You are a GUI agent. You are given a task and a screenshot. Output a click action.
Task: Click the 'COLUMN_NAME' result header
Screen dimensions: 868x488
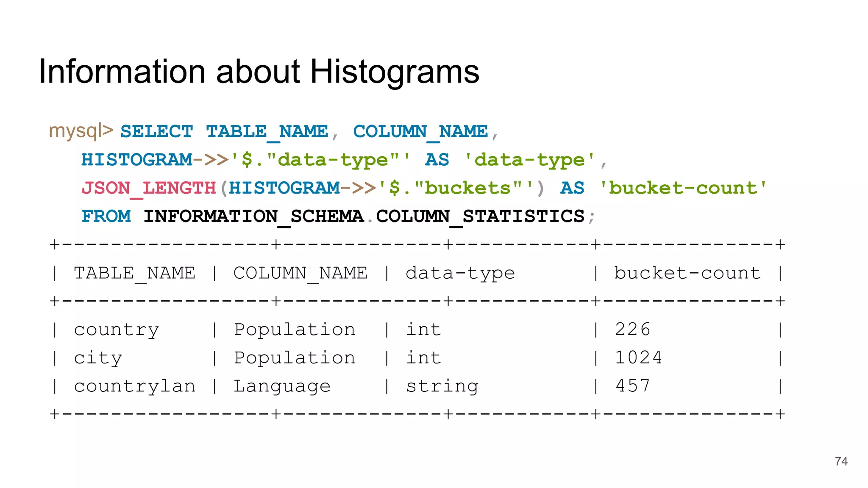pos(300,273)
